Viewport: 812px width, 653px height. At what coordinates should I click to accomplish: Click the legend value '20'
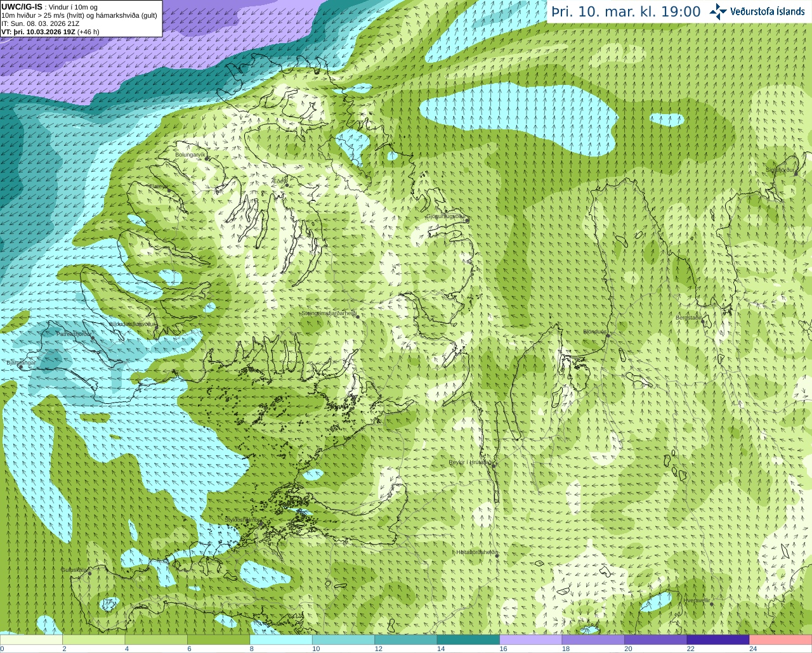coord(628,649)
